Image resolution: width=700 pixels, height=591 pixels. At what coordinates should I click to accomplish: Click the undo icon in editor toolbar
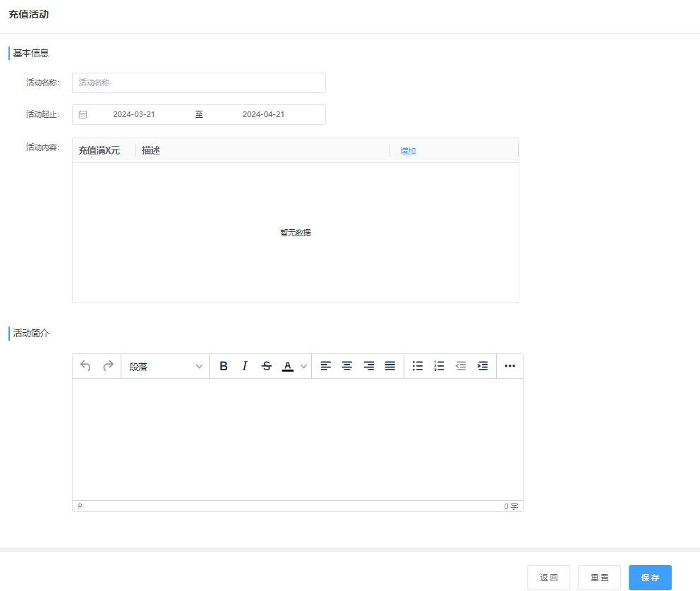point(85,366)
